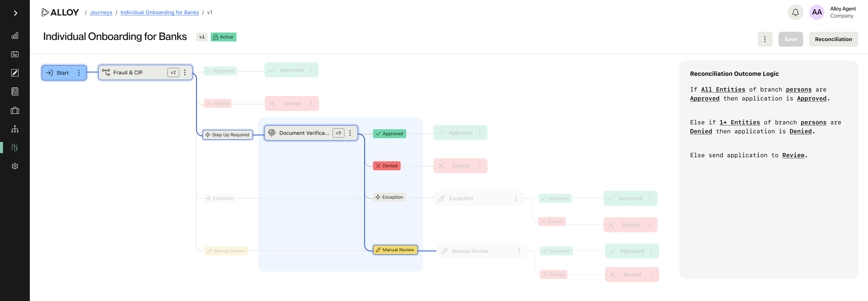Open Fraud & CIP v2 version badge
868x301 pixels.
coord(173,72)
